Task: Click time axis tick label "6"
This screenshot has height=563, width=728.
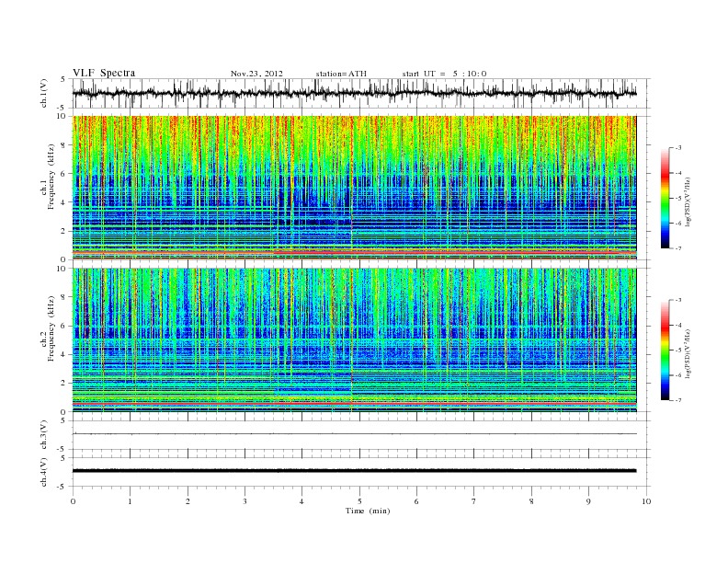Action: [x=416, y=501]
